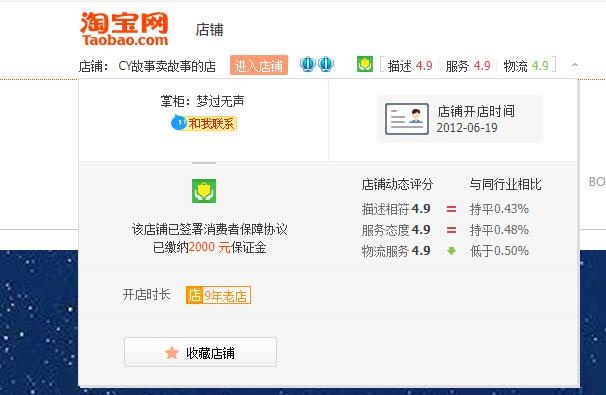
Task: Click the 店铺 heading beside the logo
Action: tap(209, 30)
